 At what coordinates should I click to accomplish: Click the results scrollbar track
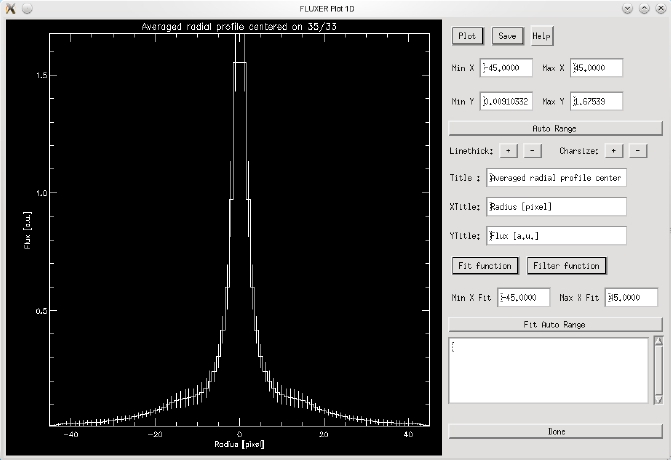(x=659, y=371)
